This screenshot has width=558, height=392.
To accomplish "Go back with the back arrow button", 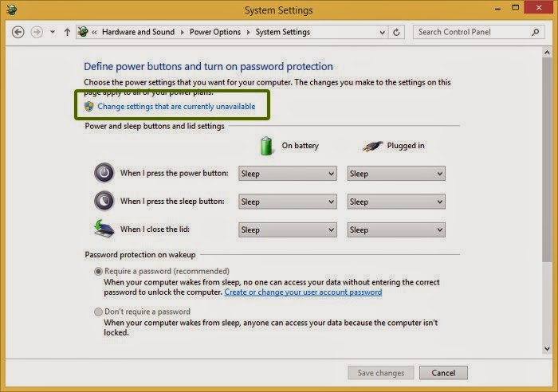I will pos(18,32).
